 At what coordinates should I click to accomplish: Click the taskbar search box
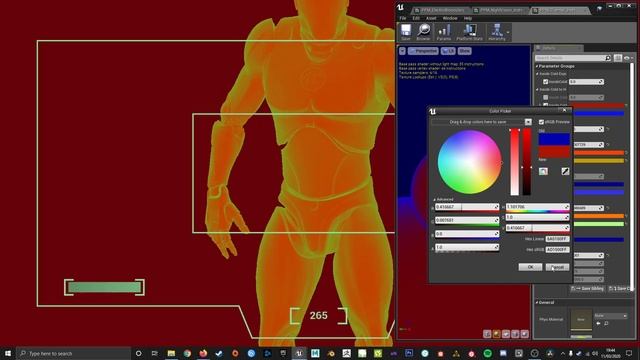tap(73, 353)
